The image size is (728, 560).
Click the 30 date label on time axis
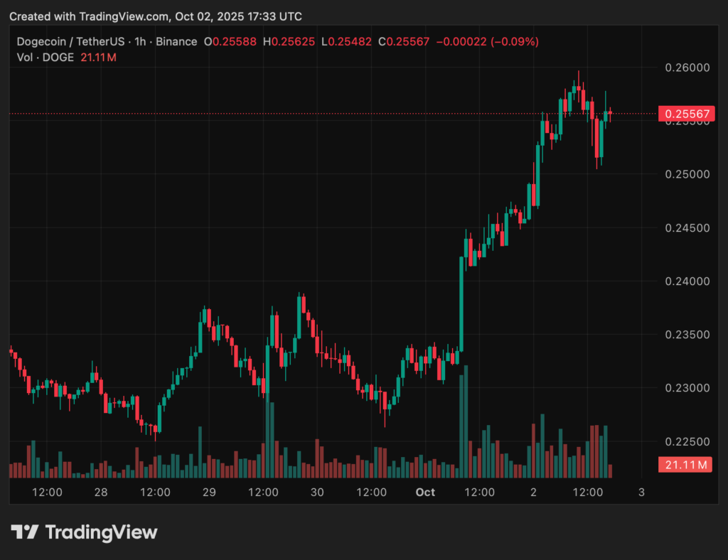[317, 492]
